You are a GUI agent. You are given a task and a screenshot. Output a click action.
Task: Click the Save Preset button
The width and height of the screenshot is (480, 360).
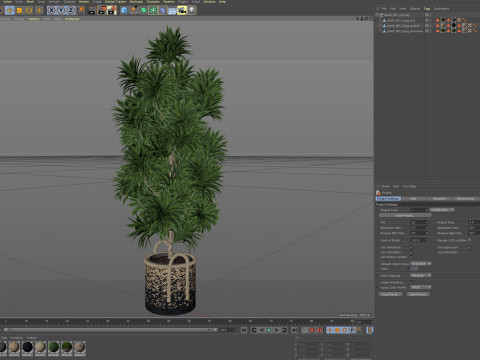418,294
